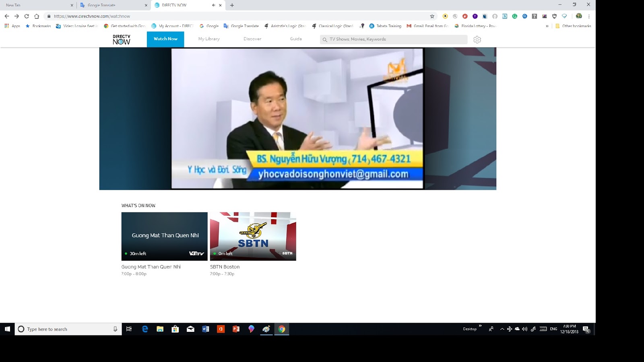Open My Library section
Screen dimensions: 644x362
click(x=209, y=39)
